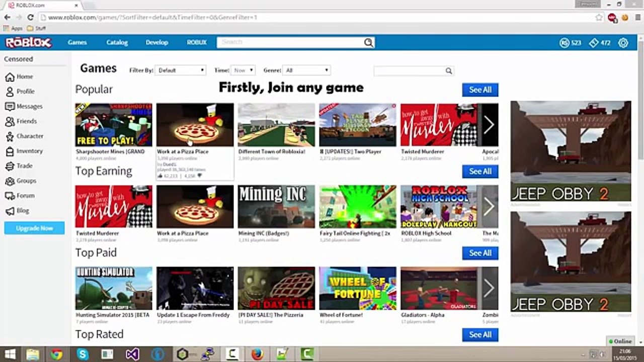Image resolution: width=644 pixels, height=362 pixels.
Task: Open the Gladiators - Alpha thumbnail
Action: [x=439, y=288]
